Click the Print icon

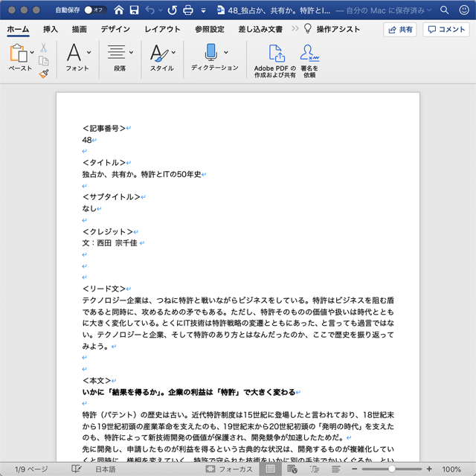pos(187,10)
